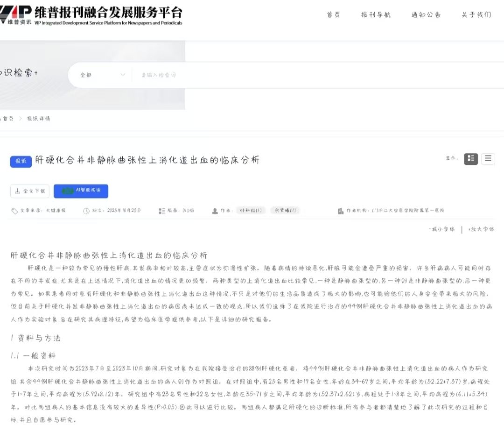Click the 全文下载 button
The width and height of the screenshot is (504, 425).
[30, 191]
